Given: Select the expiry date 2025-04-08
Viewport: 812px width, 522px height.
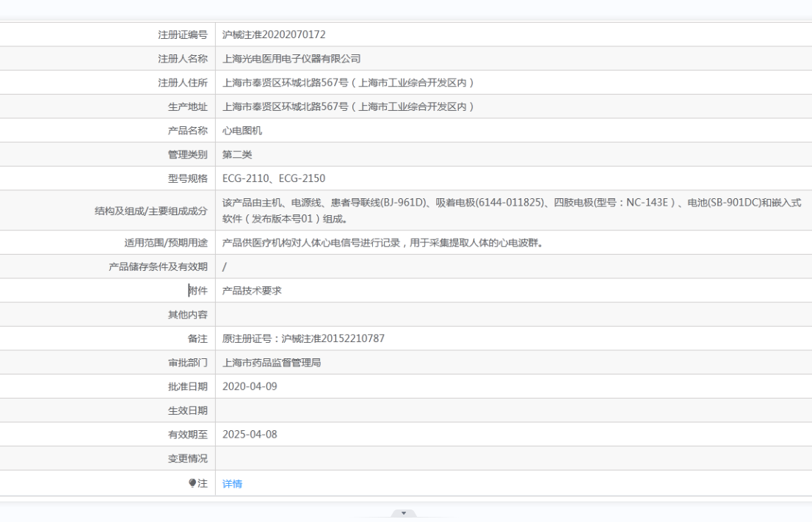Looking at the screenshot, I should coord(250,435).
